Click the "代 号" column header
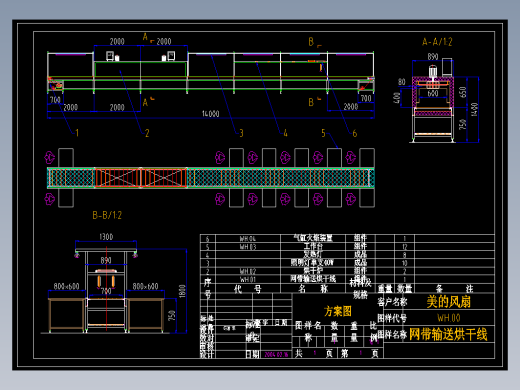 click(x=248, y=289)
